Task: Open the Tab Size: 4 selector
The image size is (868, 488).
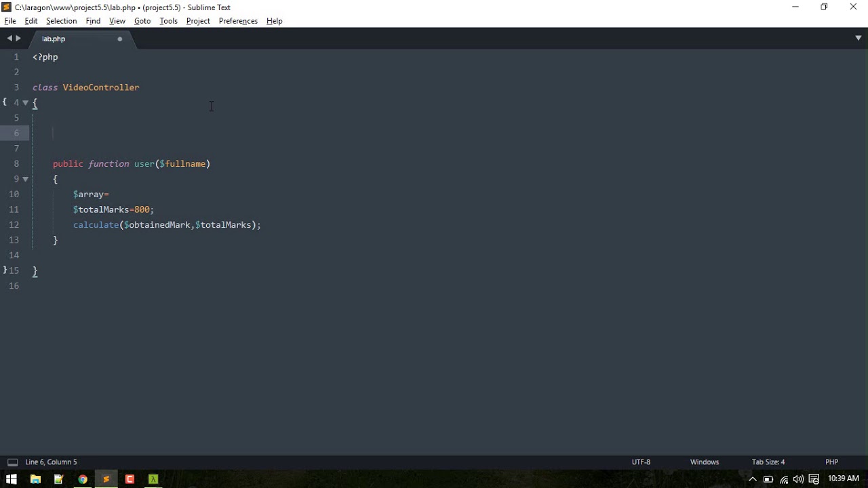Action: coord(768,462)
